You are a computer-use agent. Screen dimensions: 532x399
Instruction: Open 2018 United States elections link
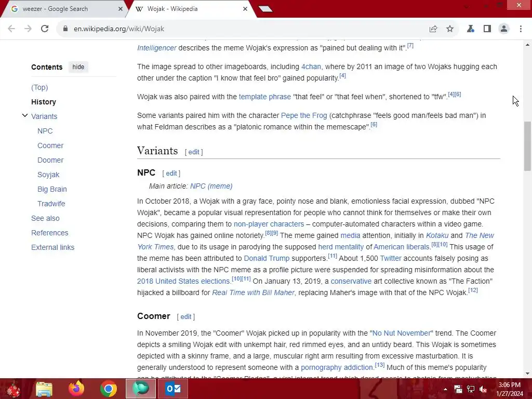click(183, 281)
